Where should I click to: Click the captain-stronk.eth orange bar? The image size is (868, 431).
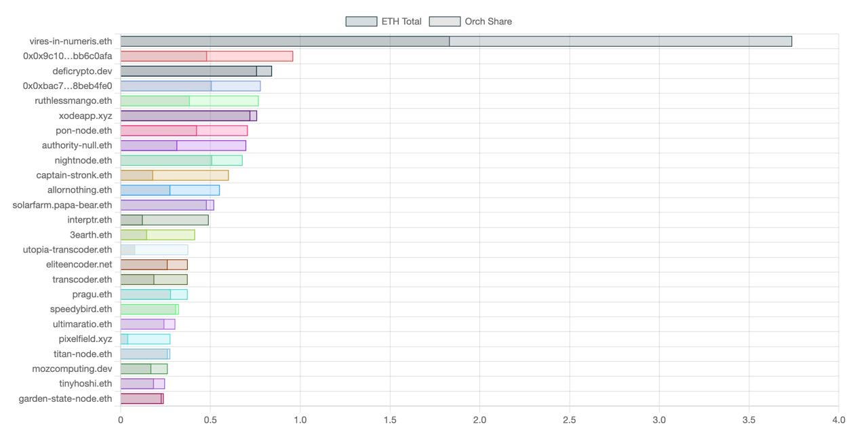click(x=174, y=175)
